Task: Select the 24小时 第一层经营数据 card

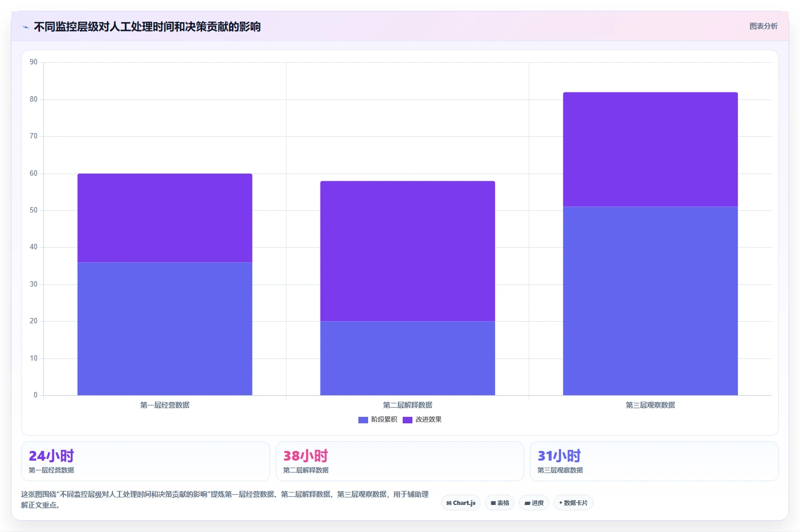Action: tap(145, 461)
